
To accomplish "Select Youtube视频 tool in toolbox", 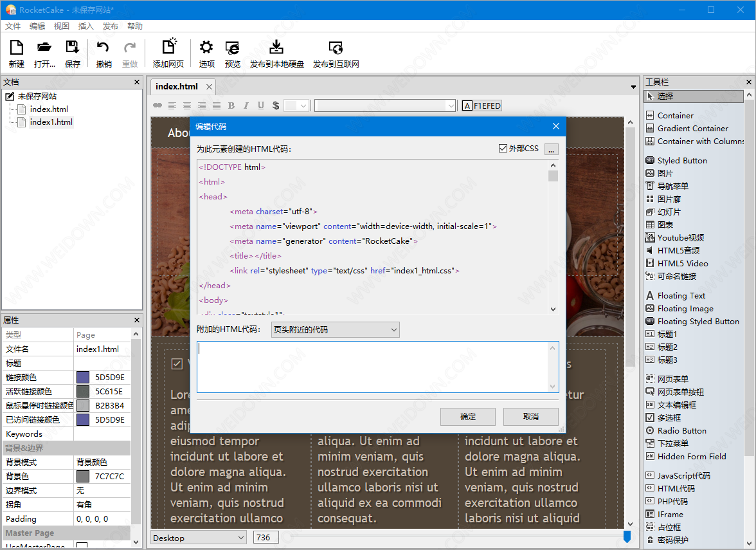I will 680,237.
